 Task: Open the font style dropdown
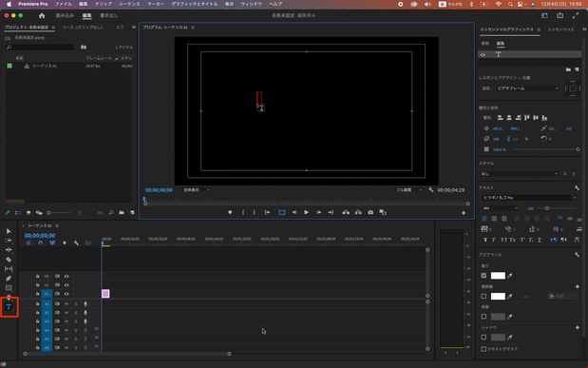pyautogui.click(x=501, y=208)
